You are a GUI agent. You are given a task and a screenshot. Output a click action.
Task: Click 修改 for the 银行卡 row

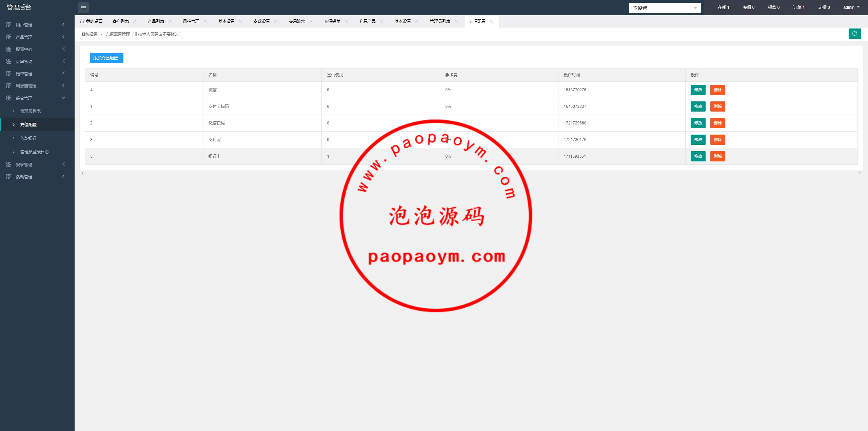click(x=698, y=156)
